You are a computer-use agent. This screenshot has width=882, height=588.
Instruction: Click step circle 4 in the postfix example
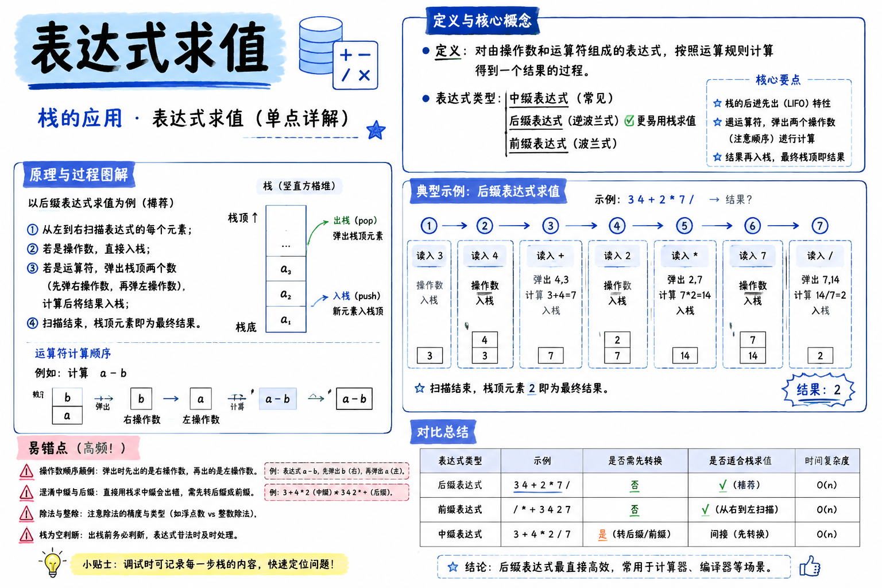tap(617, 226)
